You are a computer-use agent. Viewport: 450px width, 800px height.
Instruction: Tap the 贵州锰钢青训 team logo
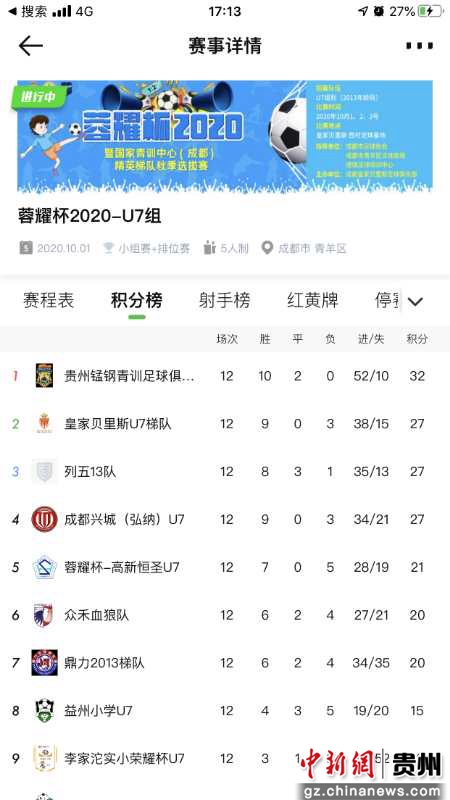(x=44, y=376)
